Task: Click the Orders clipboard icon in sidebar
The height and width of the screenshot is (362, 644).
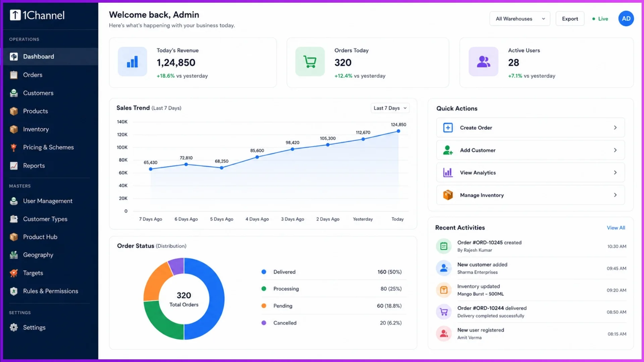Action: pyautogui.click(x=14, y=75)
